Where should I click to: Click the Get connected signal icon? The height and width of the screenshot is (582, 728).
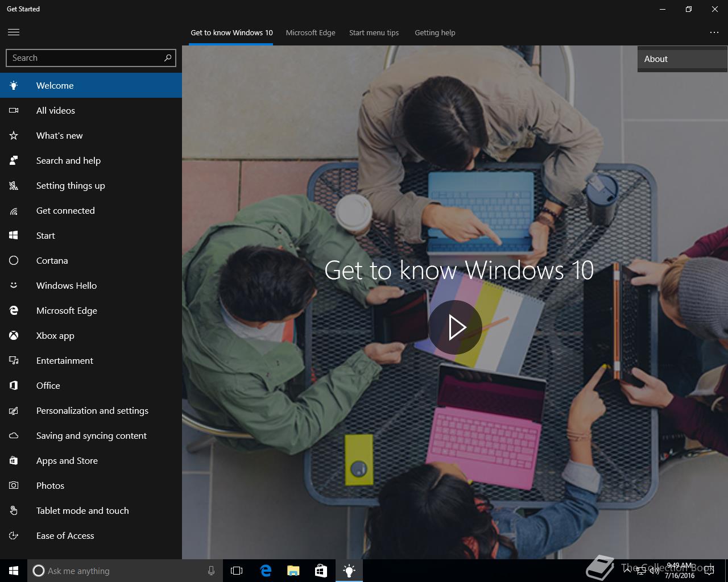(x=14, y=211)
